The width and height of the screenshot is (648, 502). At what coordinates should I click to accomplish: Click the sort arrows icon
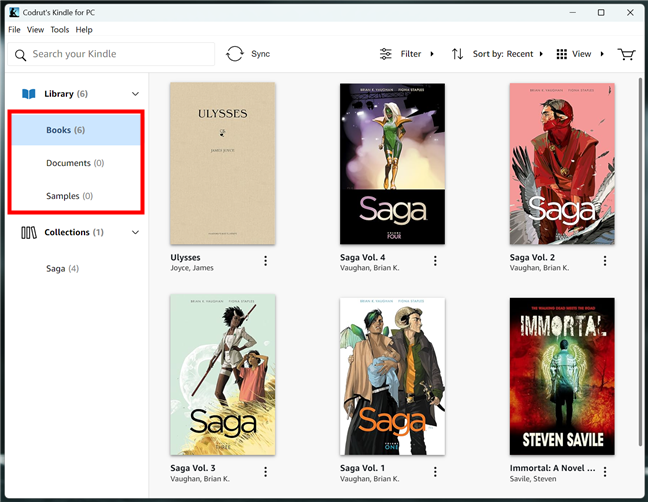pos(457,54)
